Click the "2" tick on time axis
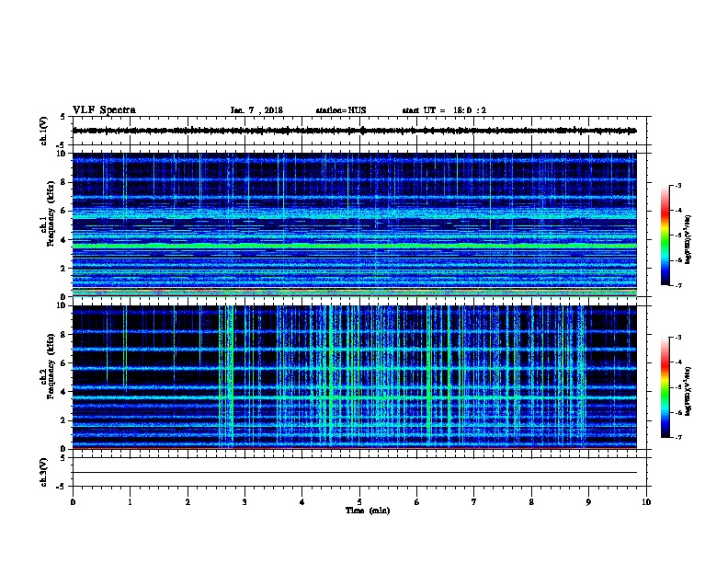The height and width of the screenshot is (563, 728). coord(188,502)
